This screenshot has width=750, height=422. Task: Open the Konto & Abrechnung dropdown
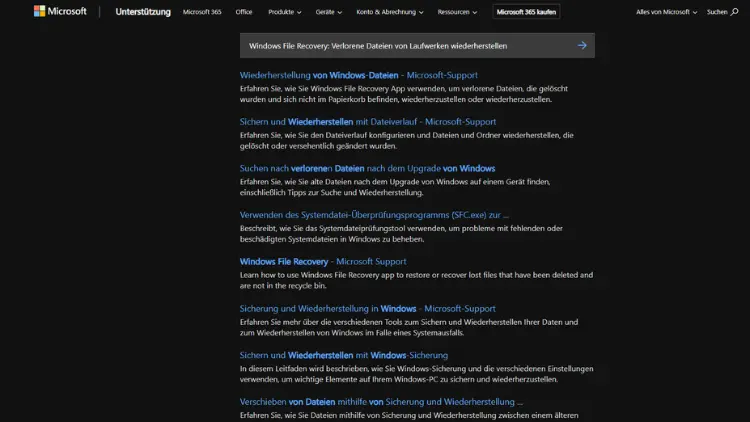point(390,12)
